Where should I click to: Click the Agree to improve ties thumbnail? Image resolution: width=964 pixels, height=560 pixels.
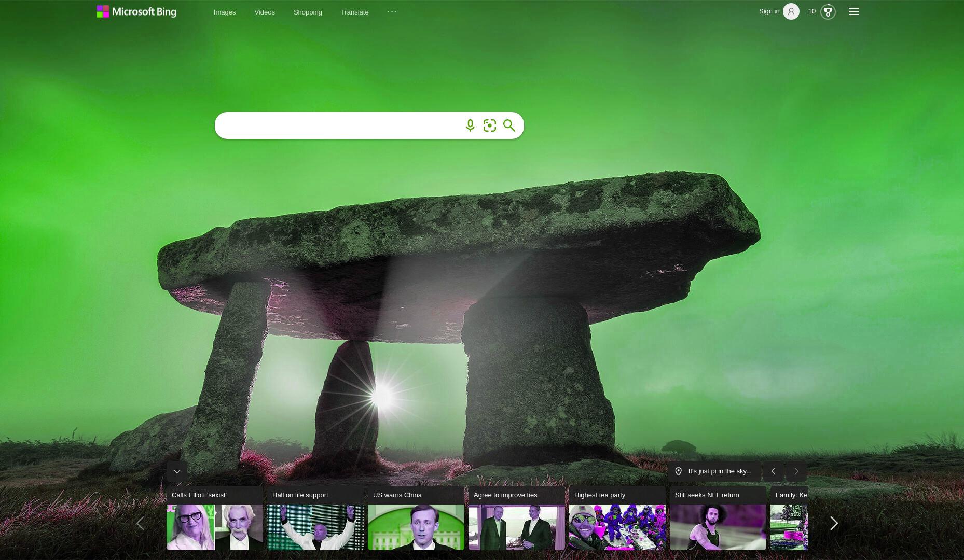click(517, 527)
